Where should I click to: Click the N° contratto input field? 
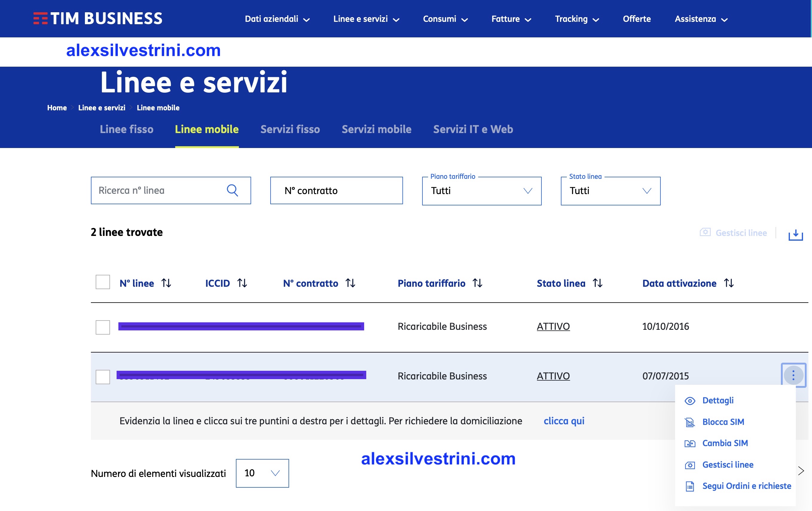pos(336,190)
